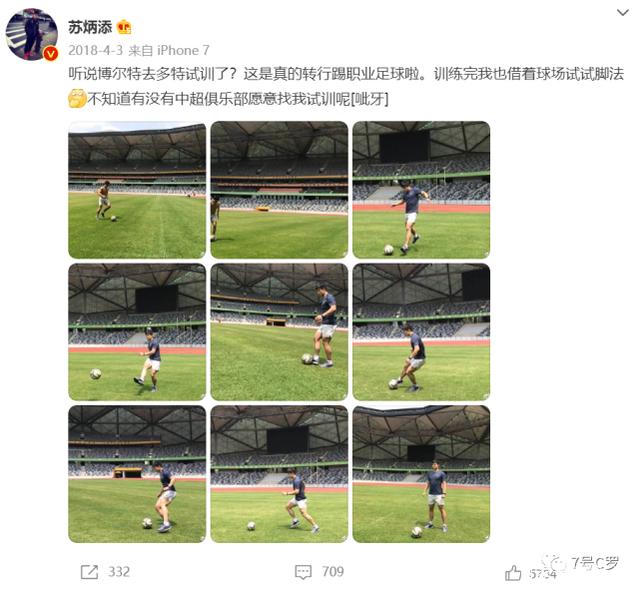This screenshot has height=591, width=640.
Task: Click the orange verified V badge
Action: point(51,53)
